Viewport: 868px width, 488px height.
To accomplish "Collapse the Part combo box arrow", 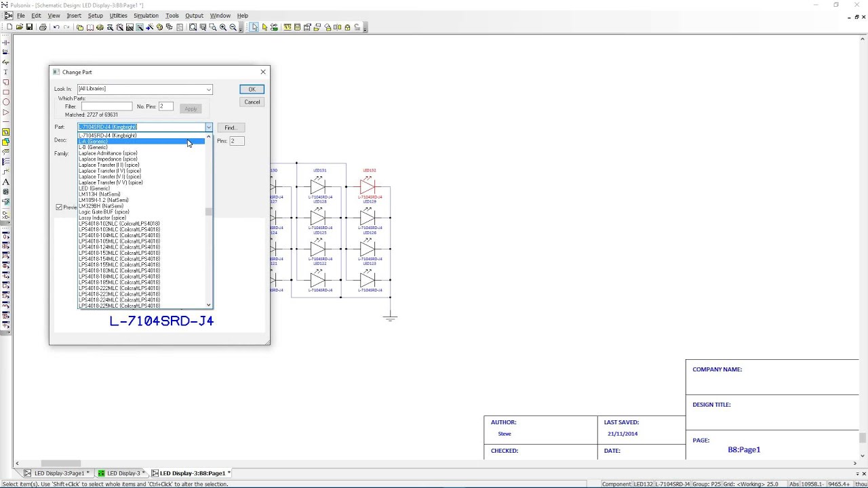I will tap(208, 127).
